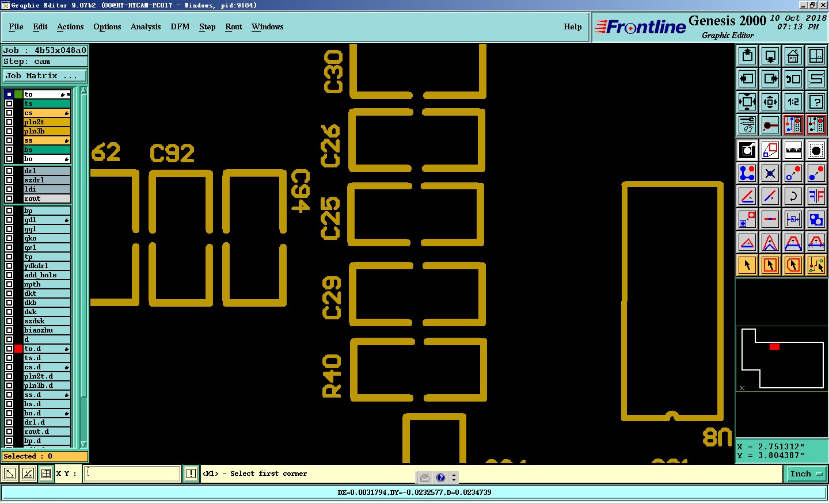Toggle visibility checkbox for layer rout

[x=9, y=198]
